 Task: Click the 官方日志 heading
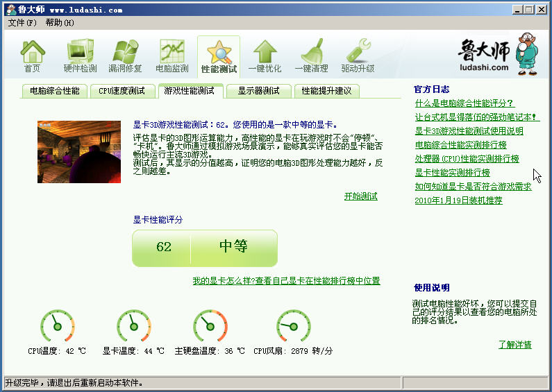click(x=432, y=90)
